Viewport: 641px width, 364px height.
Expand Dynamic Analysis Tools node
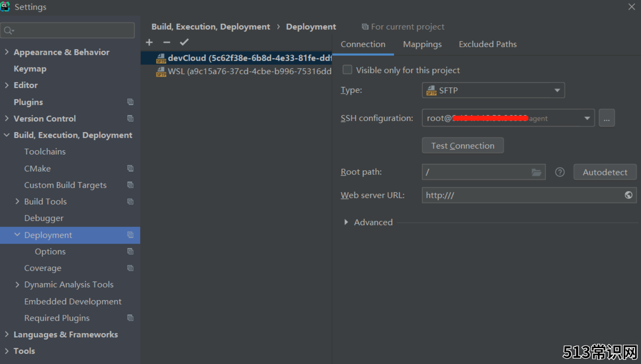pyautogui.click(x=17, y=284)
